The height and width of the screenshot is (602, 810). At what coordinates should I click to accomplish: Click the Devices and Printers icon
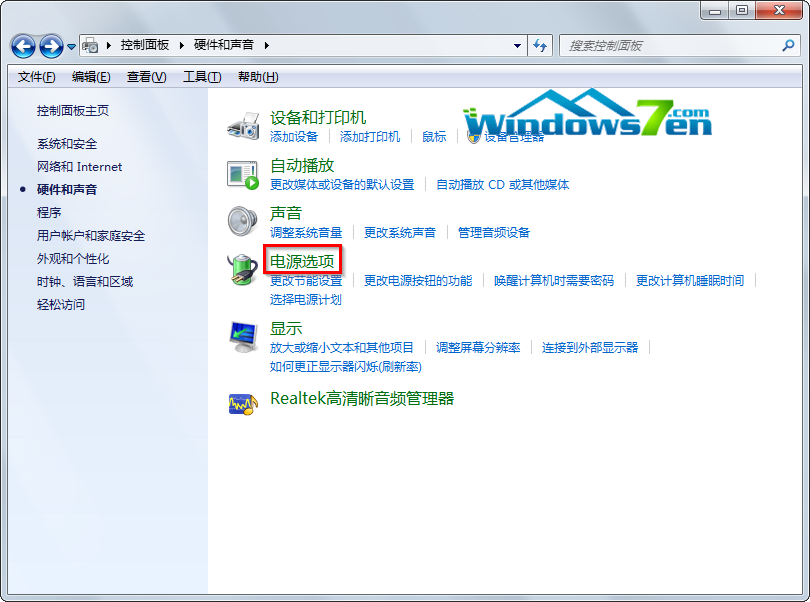tap(243, 126)
